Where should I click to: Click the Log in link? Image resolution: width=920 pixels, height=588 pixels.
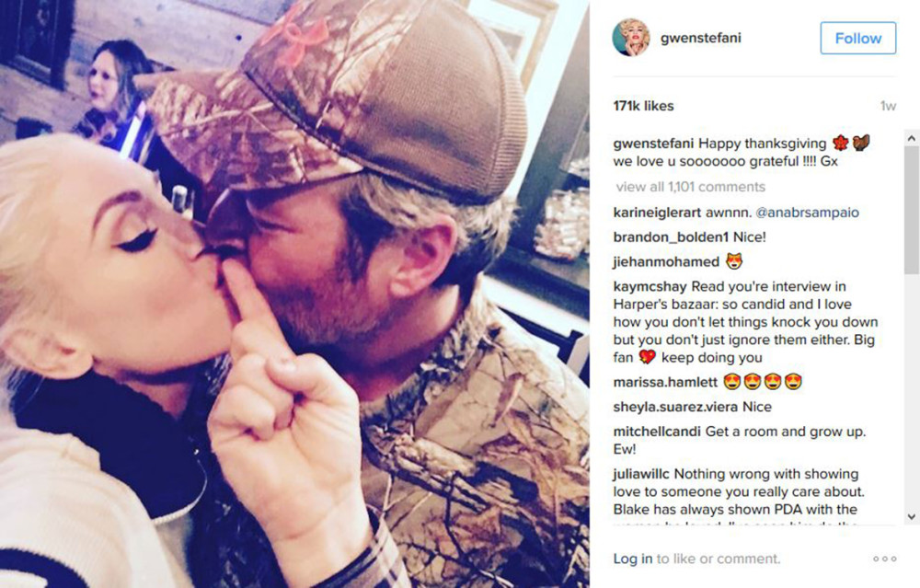(633, 559)
